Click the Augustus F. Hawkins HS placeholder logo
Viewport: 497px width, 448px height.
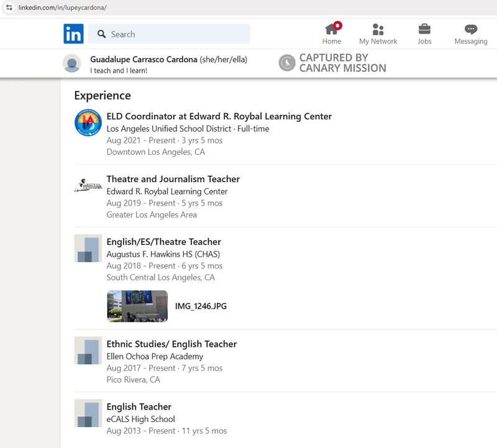coord(88,249)
